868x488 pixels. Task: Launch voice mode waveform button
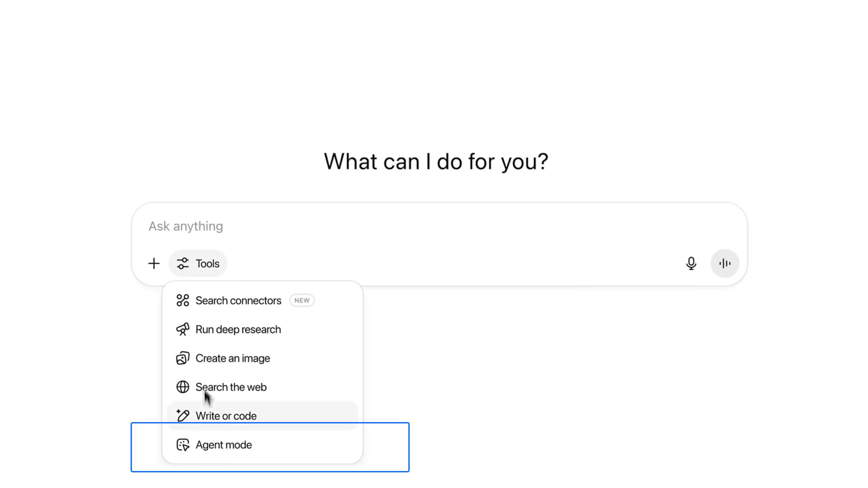pos(725,263)
